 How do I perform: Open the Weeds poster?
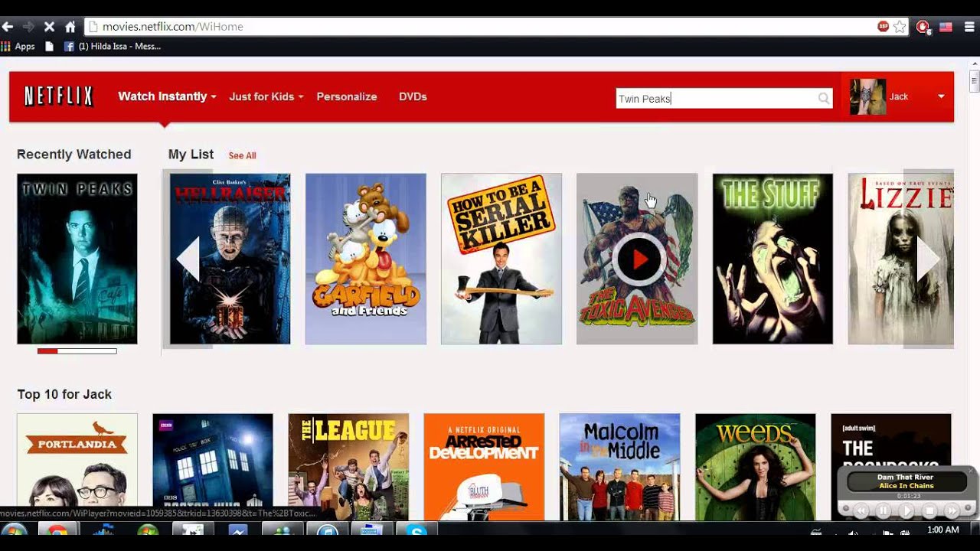756,467
